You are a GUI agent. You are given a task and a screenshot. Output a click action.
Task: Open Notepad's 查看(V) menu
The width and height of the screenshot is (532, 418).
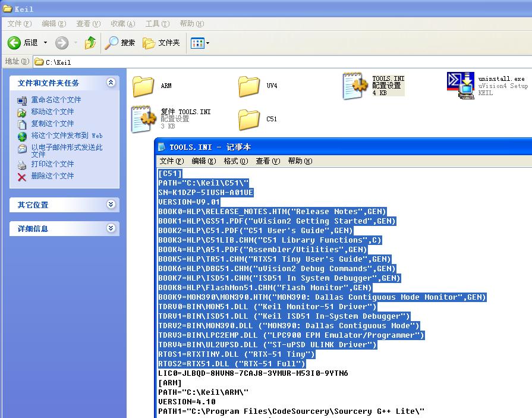pos(268,161)
